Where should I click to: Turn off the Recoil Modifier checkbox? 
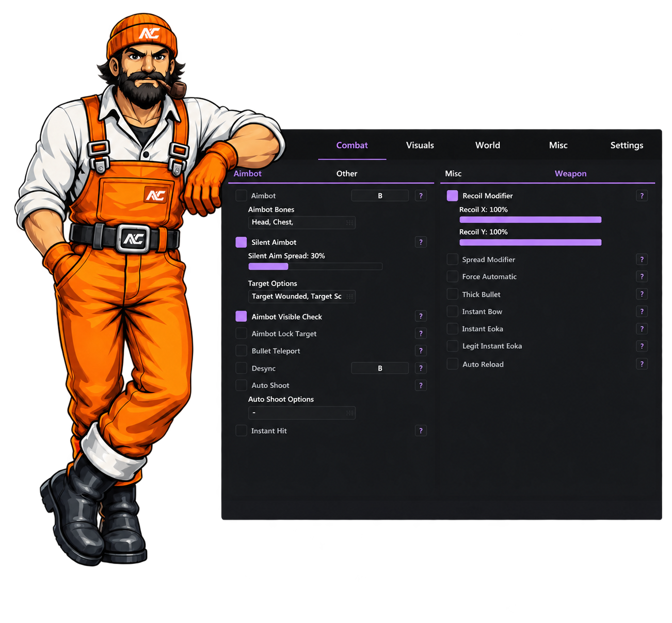point(452,196)
